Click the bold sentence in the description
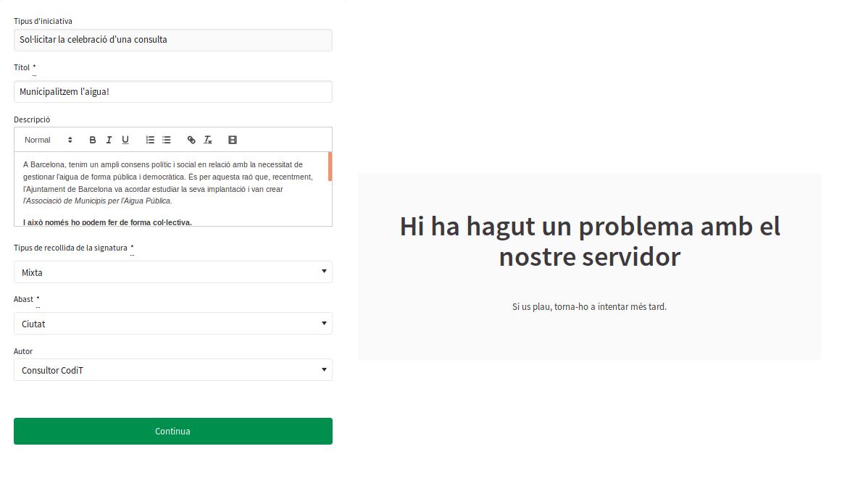Viewport: 842px width, 504px height. coord(107,222)
